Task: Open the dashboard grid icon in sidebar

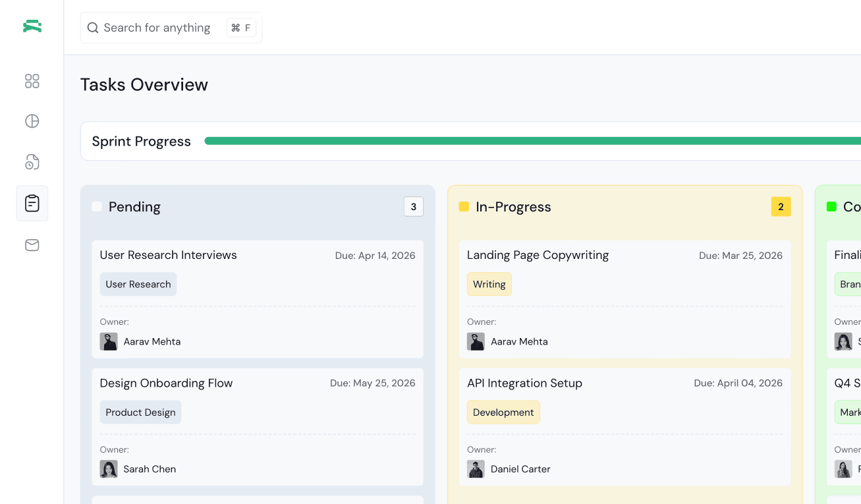Action: pyautogui.click(x=32, y=81)
